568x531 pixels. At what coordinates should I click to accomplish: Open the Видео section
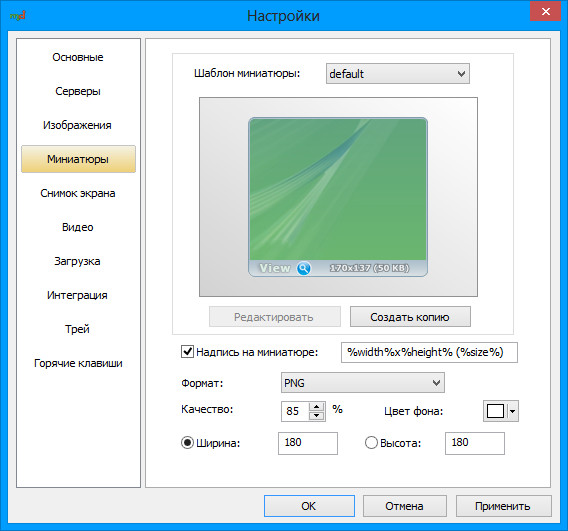click(78, 227)
